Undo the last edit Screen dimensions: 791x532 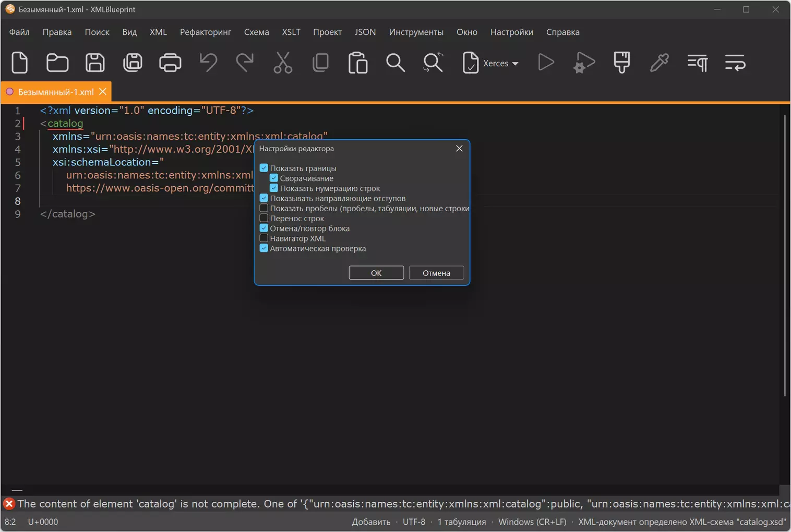208,63
